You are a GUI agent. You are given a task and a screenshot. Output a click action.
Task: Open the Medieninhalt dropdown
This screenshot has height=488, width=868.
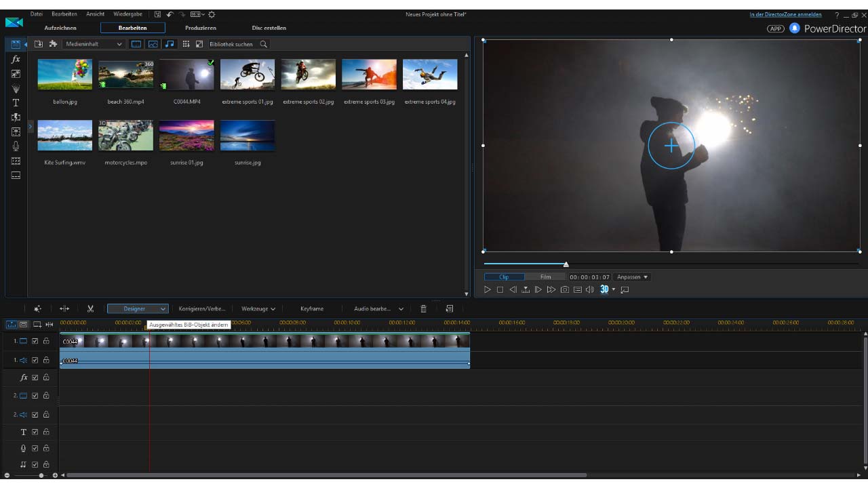click(94, 44)
